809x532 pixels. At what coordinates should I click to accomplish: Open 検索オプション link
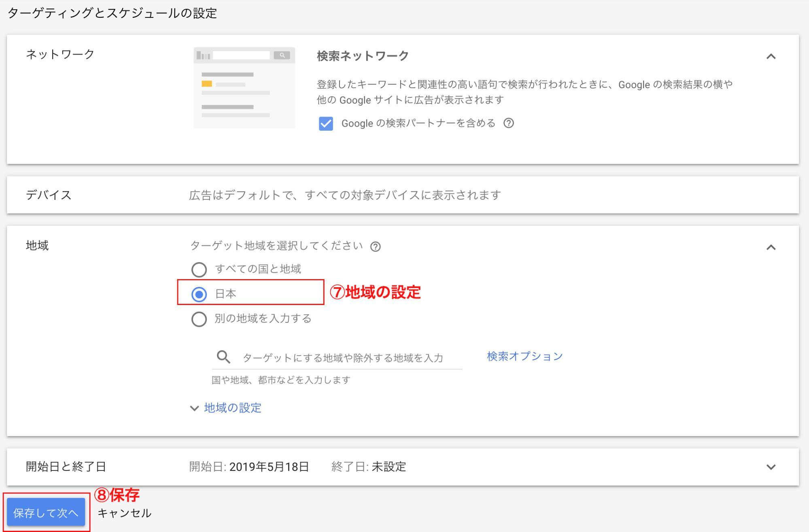click(523, 356)
